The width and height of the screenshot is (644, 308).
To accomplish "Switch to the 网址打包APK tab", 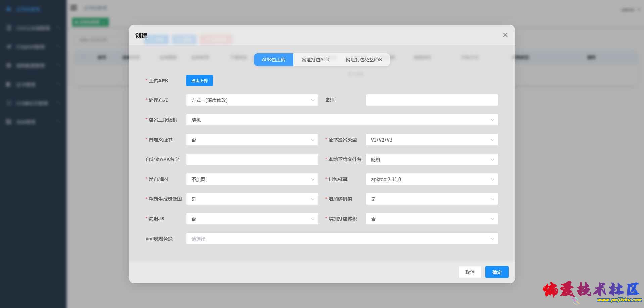I will pyautogui.click(x=315, y=60).
